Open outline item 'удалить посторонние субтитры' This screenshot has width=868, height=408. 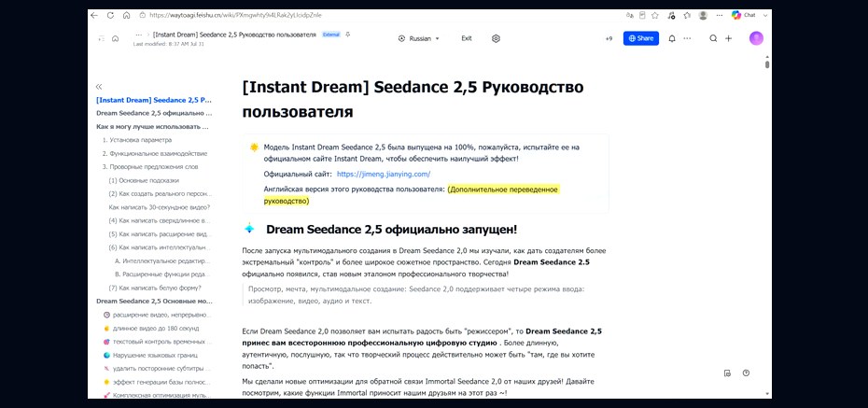click(157, 368)
